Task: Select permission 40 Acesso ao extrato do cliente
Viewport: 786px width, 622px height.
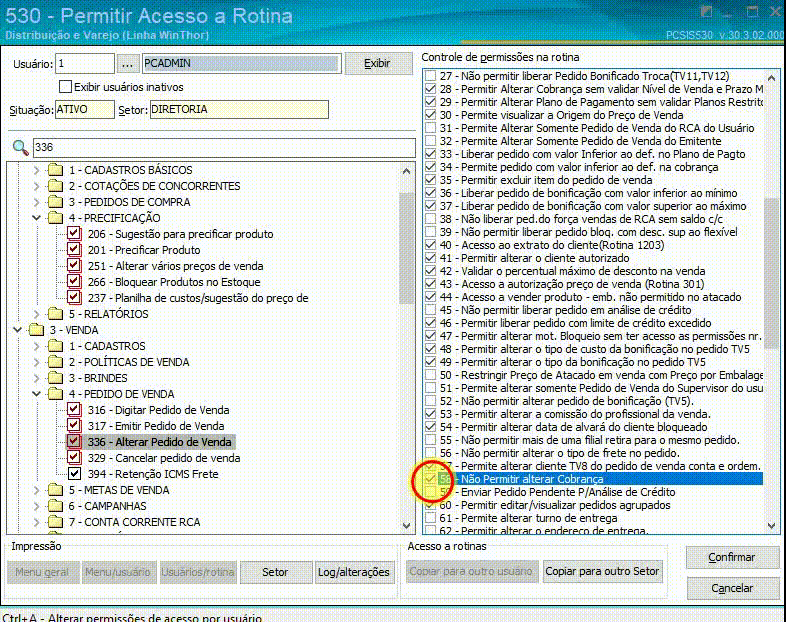Action: (x=552, y=245)
